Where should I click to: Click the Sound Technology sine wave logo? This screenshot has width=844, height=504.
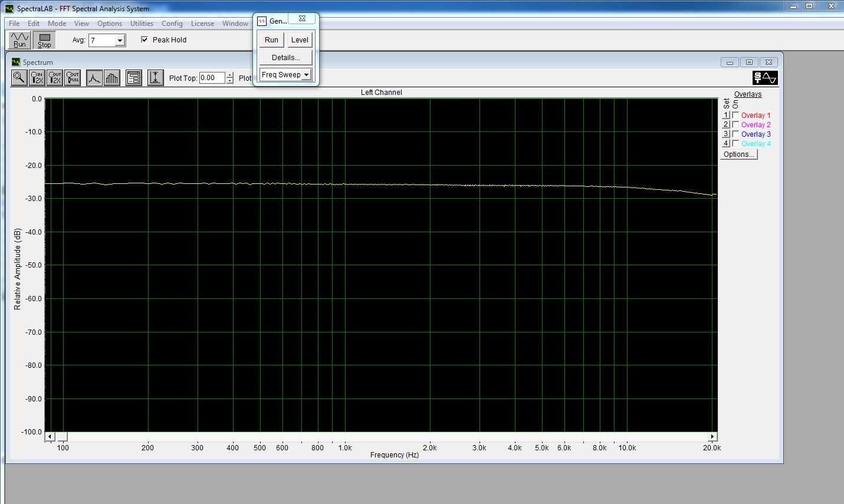[x=765, y=78]
